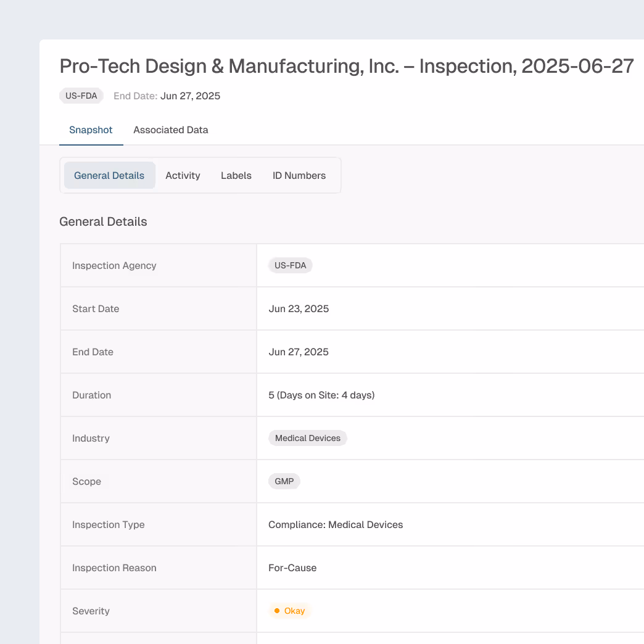Select the Activity segment
Viewport: 644px width, 644px height.
coord(183,175)
